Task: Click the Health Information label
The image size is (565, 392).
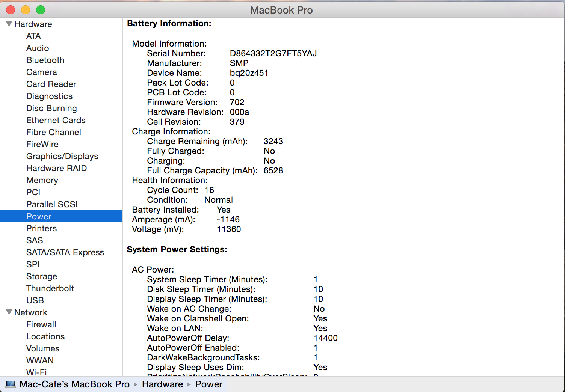Action: [x=170, y=180]
